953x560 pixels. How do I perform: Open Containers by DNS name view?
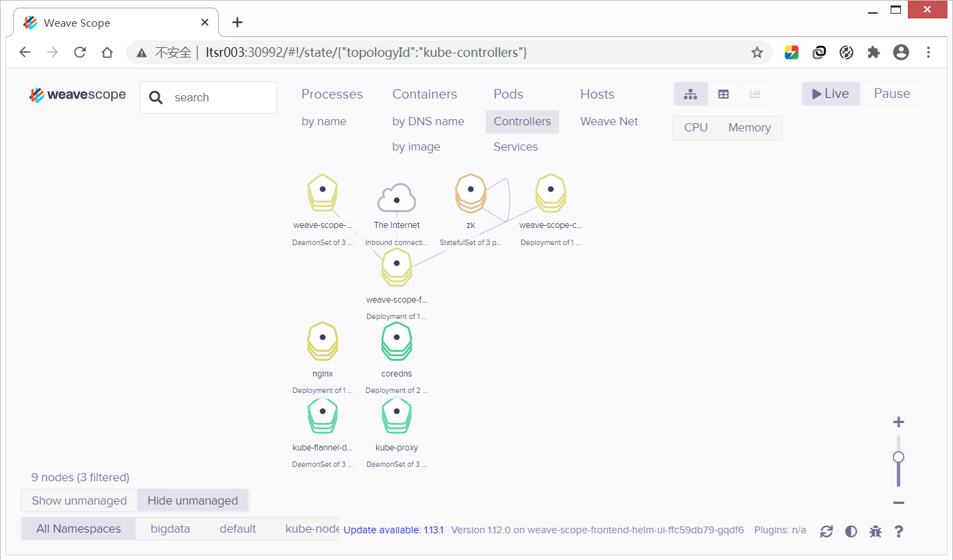point(428,122)
